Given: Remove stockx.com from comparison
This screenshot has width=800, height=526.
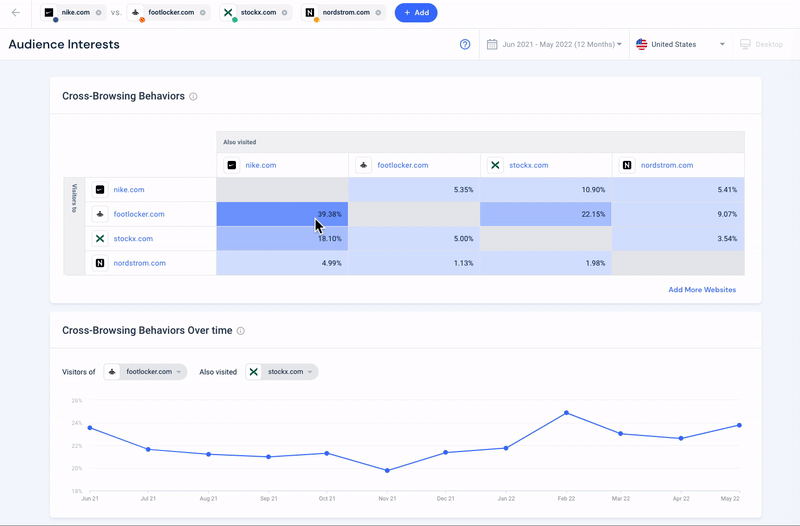Looking at the screenshot, I should click(284, 13).
